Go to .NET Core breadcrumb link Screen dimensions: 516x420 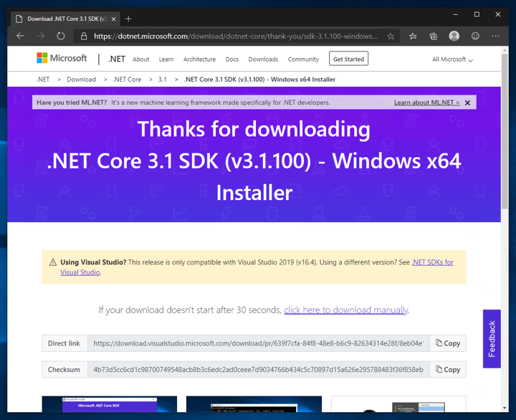(x=127, y=80)
